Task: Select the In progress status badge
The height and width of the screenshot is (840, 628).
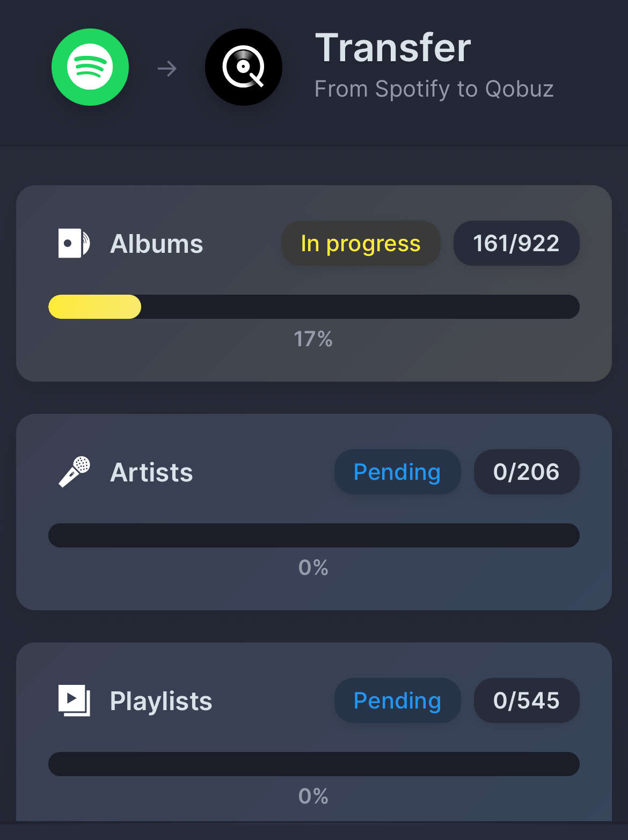Action: pyautogui.click(x=361, y=243)
